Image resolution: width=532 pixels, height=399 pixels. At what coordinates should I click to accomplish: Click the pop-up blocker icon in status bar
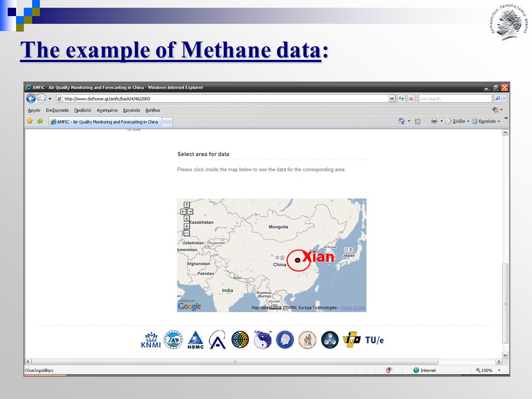(389, 370)
